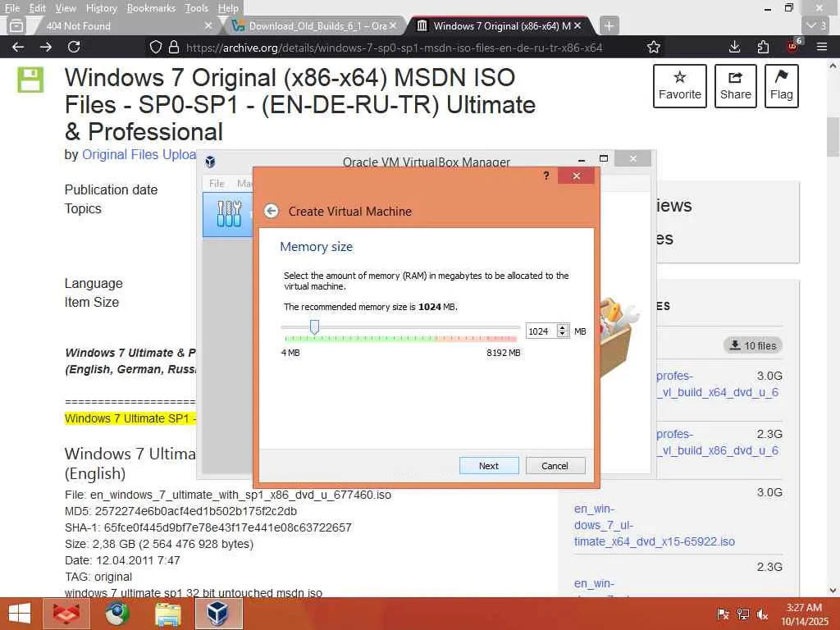Click Next in the memory size wizard
Screen dimensions: 840x630
489,466
